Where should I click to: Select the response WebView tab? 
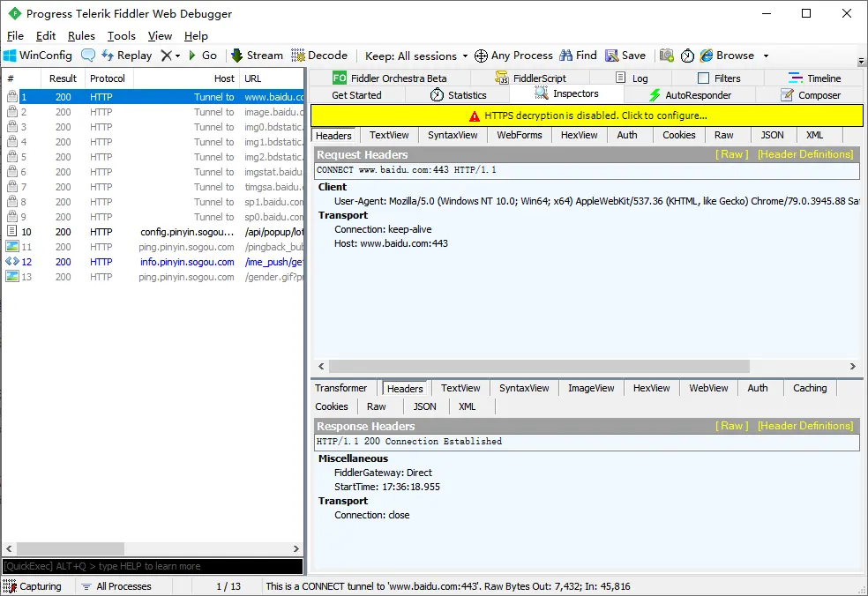click(x=708, y=388)
